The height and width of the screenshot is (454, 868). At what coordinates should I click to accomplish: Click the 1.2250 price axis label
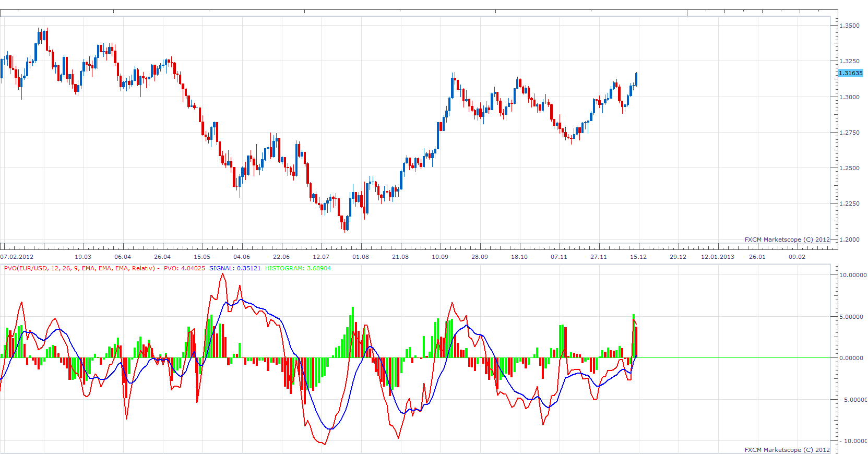[x=849, y=204]
